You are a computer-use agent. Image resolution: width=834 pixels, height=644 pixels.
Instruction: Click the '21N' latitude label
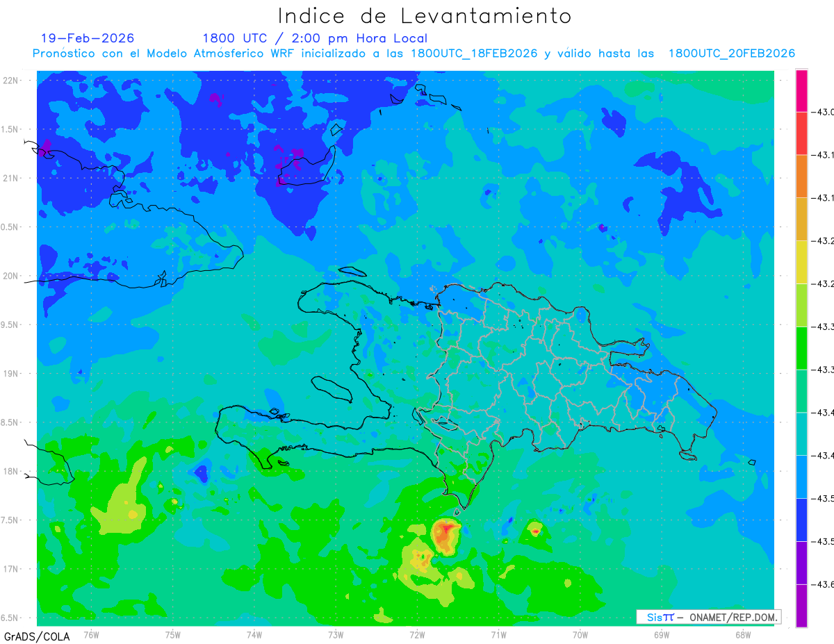pyautogui.click(x=11, y=179)
